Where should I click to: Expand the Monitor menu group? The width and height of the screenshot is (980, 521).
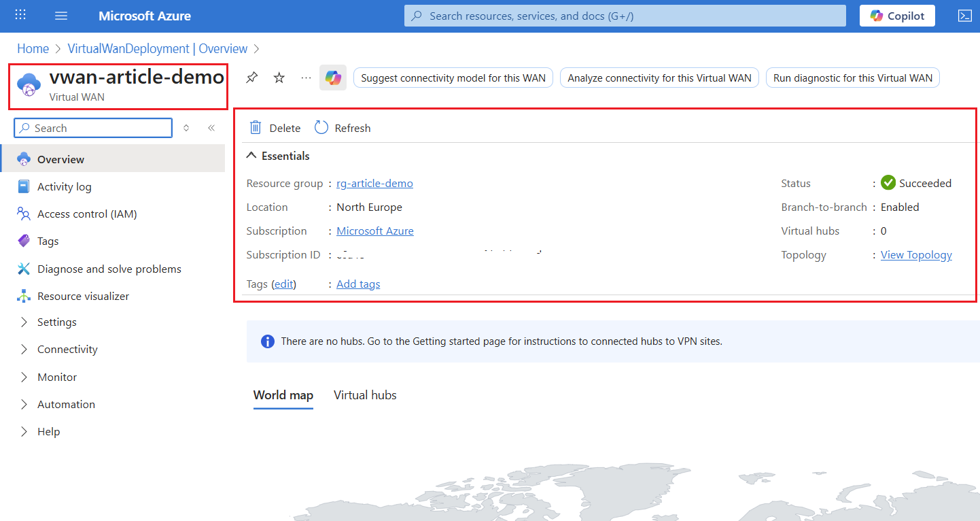click(x=24, y=377)
